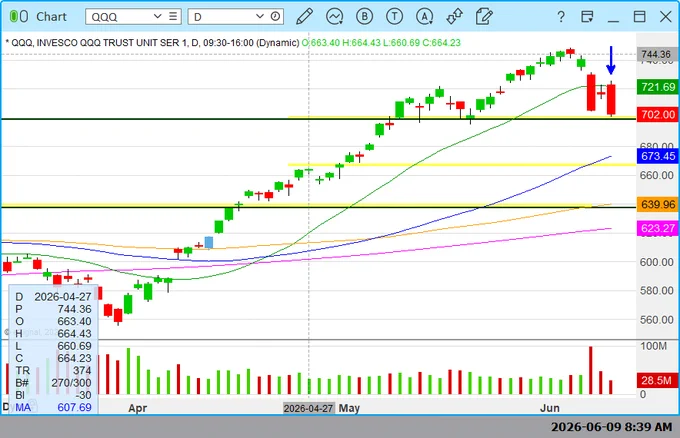The width and height of the screenshot is (680, 438).
Task: Click the orange 639.96 moving average label
Action: 658,204
